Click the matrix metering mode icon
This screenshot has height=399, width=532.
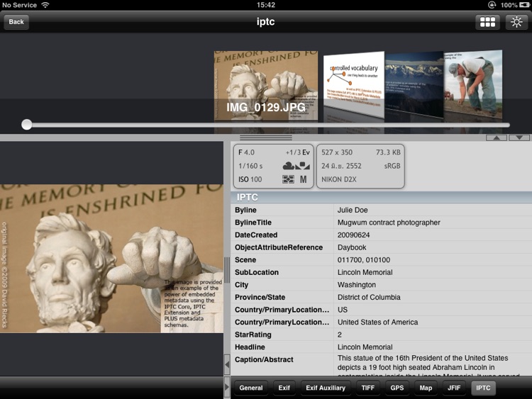(289, 179)
